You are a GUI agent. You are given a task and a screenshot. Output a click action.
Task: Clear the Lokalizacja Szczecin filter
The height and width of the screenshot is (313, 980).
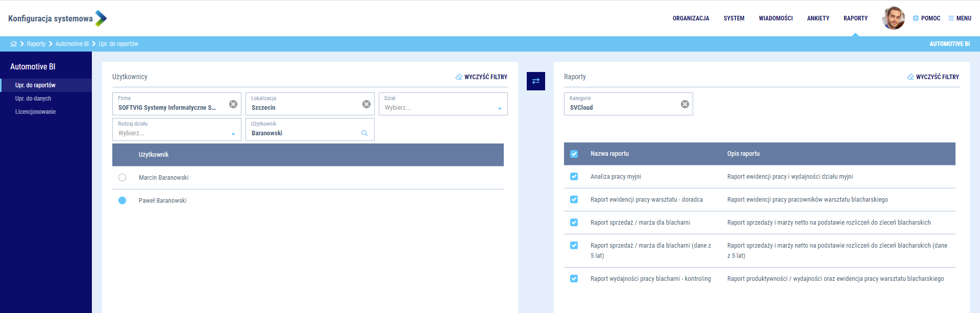click(366, 104)
